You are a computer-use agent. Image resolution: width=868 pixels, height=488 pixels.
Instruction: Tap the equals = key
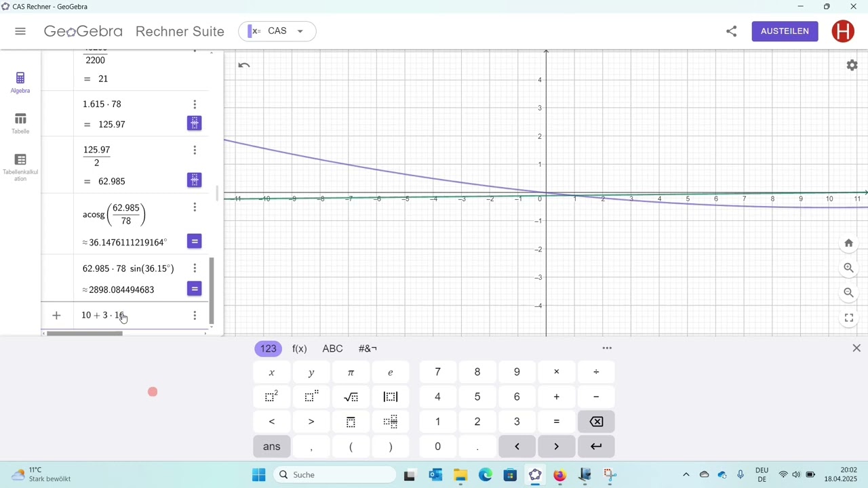click(x=556, y=422)
